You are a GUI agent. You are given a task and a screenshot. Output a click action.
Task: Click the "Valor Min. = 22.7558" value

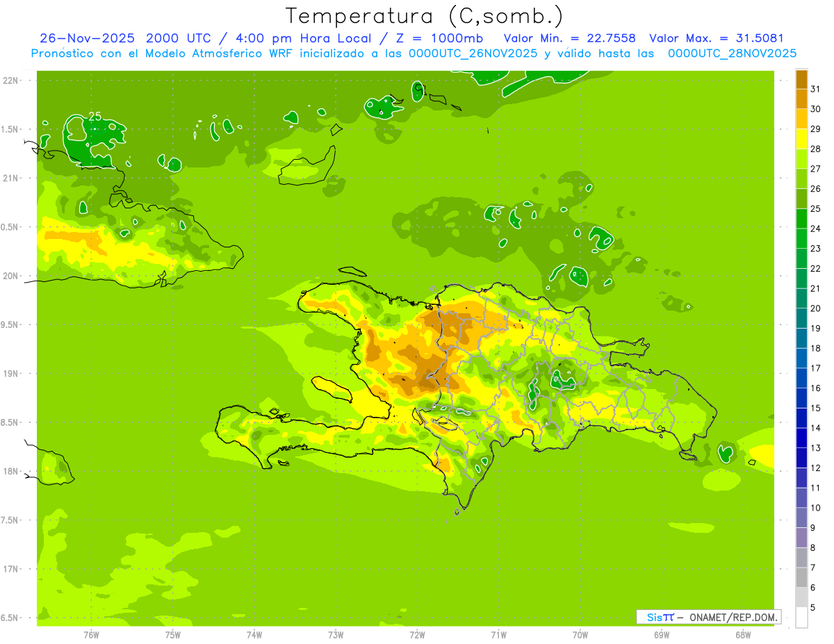click(x=569, y=38)
